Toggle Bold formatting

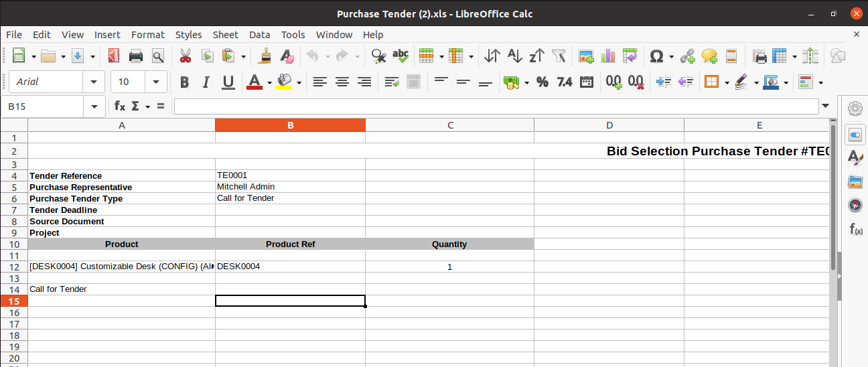(x=184, y=82)
